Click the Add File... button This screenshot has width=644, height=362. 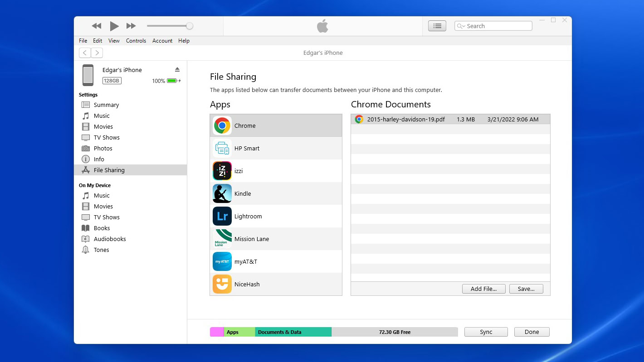coord(483,289)
